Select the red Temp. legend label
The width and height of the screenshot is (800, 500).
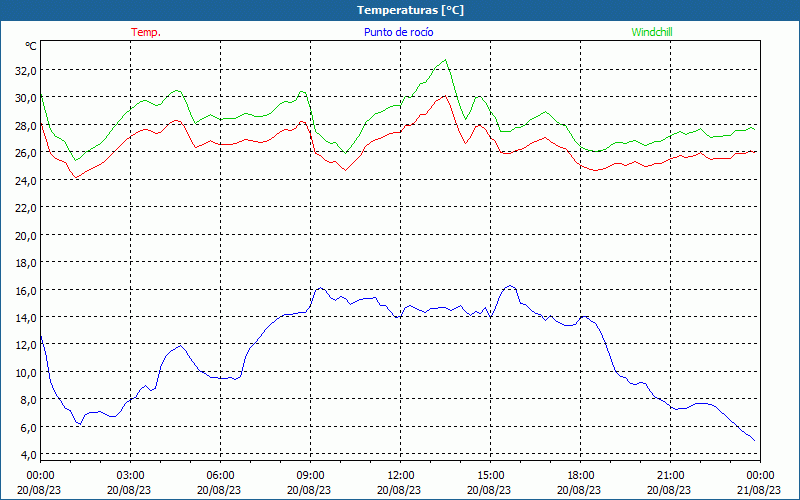[x=146, y=32]
